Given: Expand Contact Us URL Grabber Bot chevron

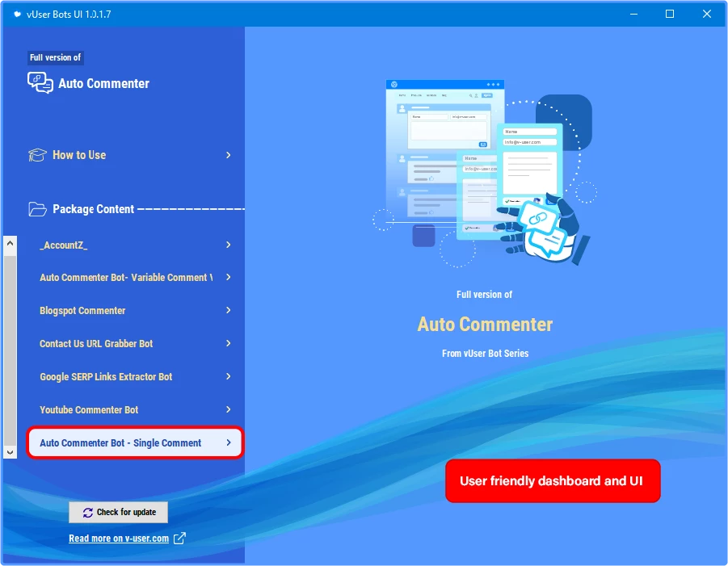Looking at the screenshot, I should pyautogui.click(x=229, y=343).
